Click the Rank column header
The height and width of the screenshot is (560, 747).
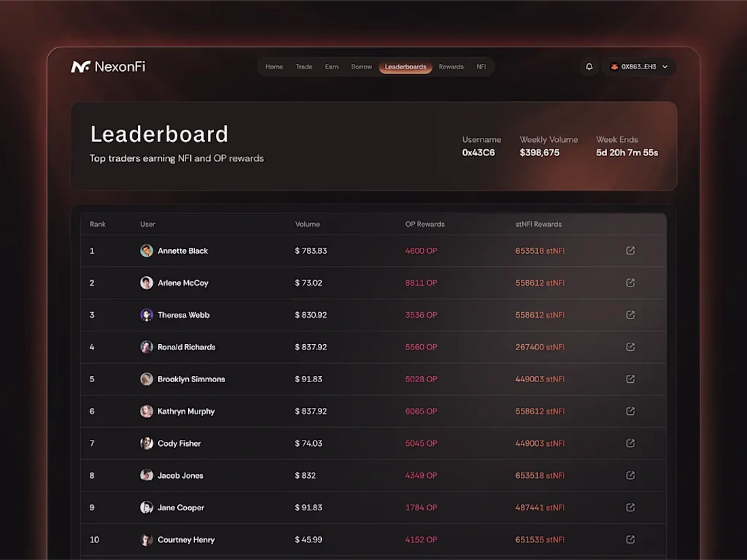tap(98, 224)
